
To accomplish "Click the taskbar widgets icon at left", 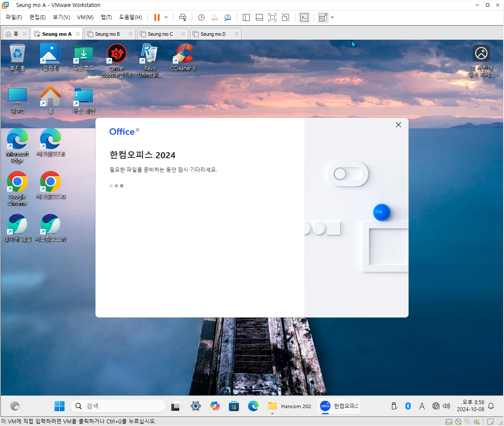I will [x=15, y=406].
